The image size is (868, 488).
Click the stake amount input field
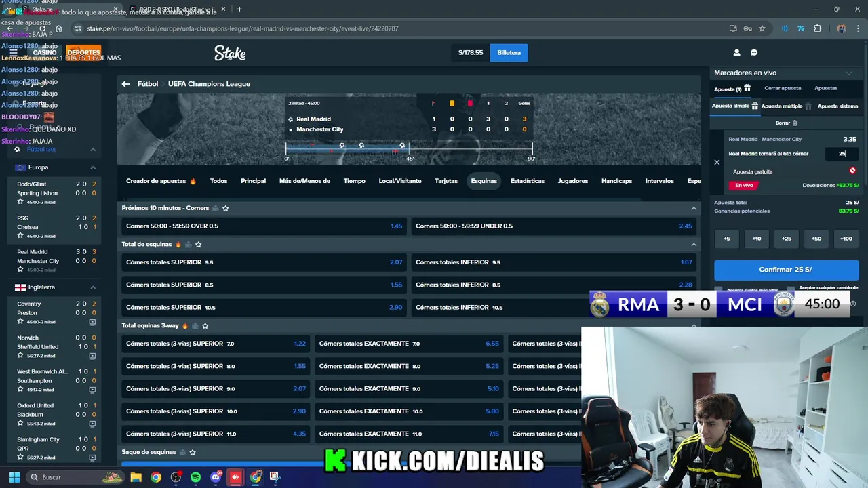point(842,154)
